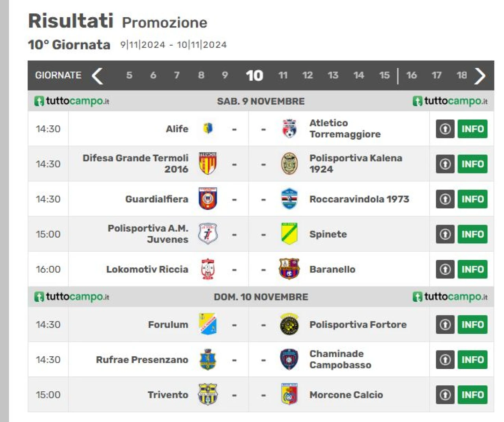
Task: Click Polisportiva Fortore round black crest
Action: point(289,324)
